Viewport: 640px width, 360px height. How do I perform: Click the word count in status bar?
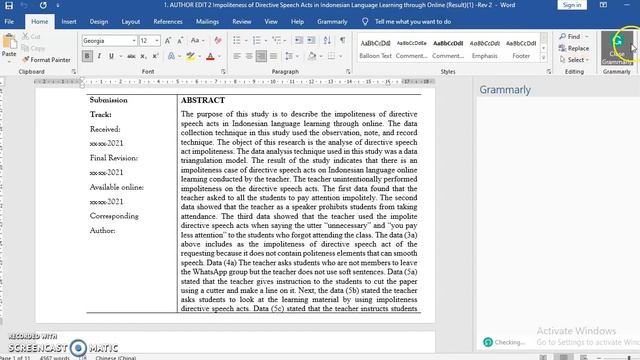point(55,358)
